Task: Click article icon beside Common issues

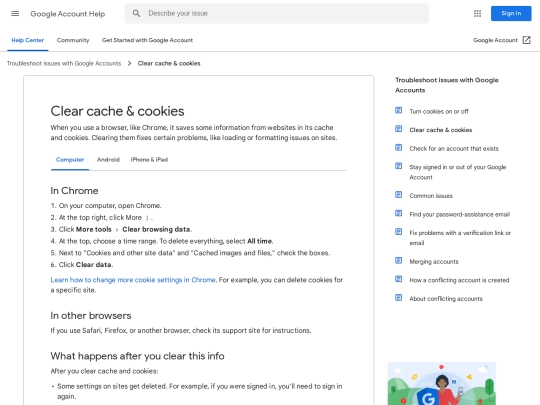Action: (398, 195)
